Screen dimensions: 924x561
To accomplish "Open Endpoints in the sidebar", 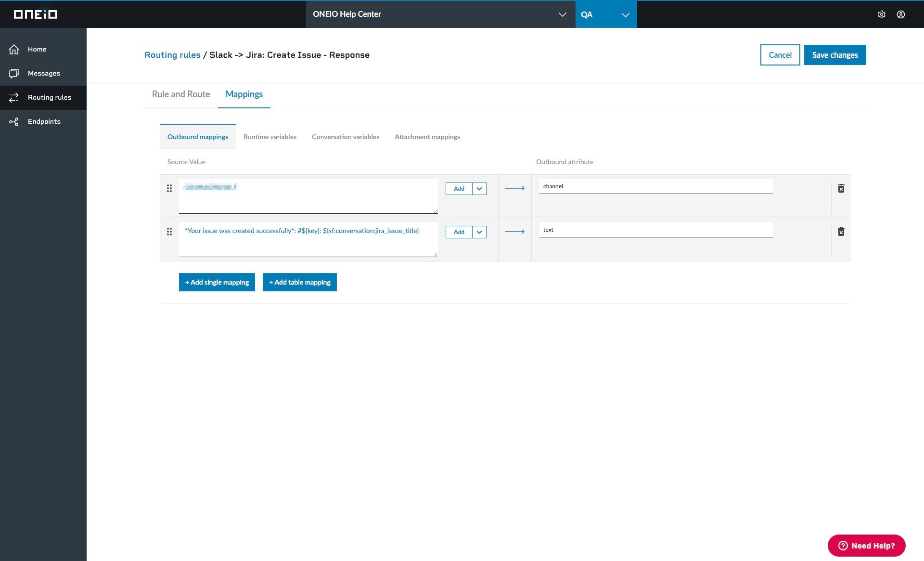I will point(43,121).
